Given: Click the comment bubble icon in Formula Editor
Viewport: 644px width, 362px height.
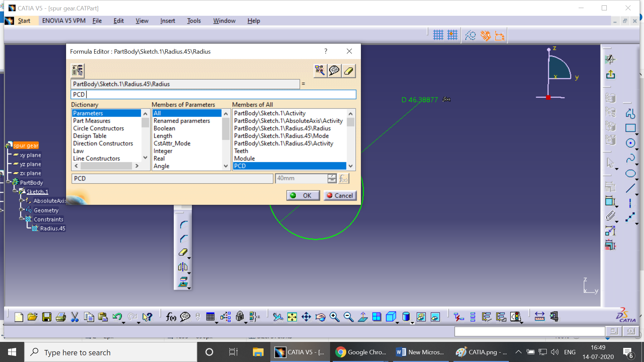Looking at the screenshot, I should 334,71.
